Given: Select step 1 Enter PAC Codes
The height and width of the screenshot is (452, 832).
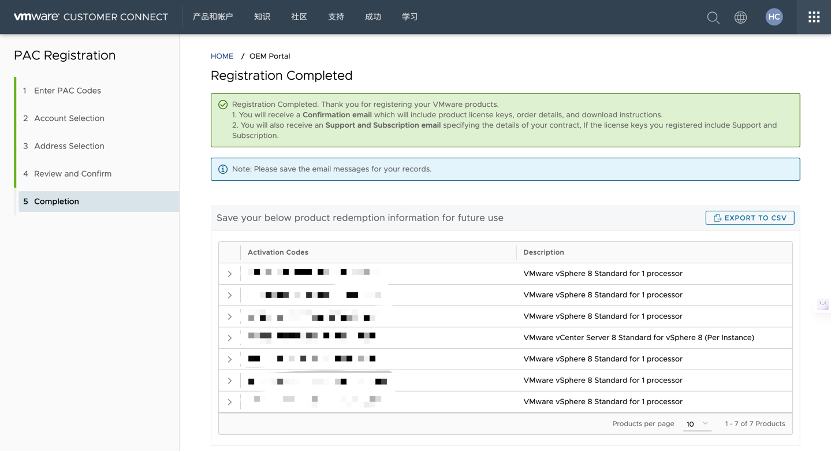Looking at the screenshot, I should coord(67,91).
